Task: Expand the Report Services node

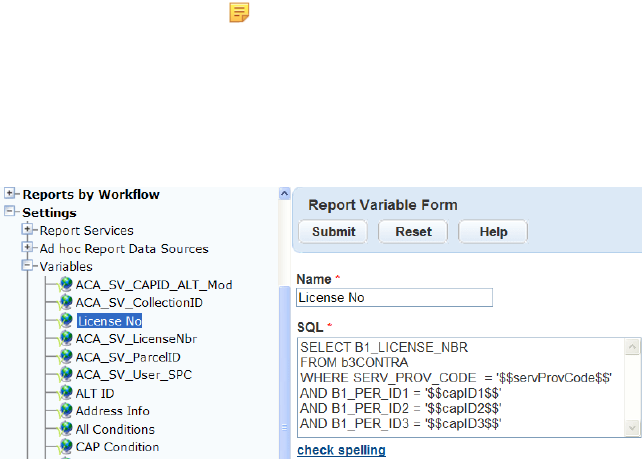Action: coord(27,229)
